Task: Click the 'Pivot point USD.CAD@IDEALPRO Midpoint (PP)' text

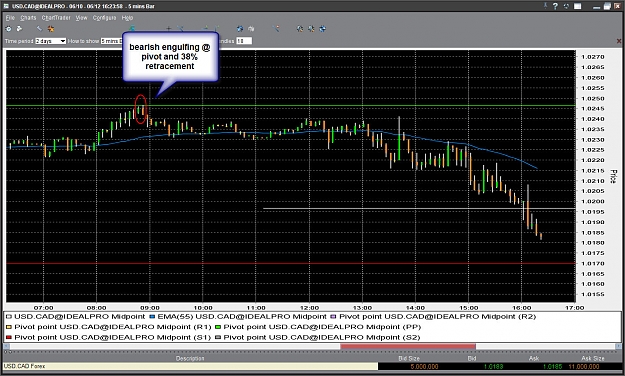Action: coord(322,327)
